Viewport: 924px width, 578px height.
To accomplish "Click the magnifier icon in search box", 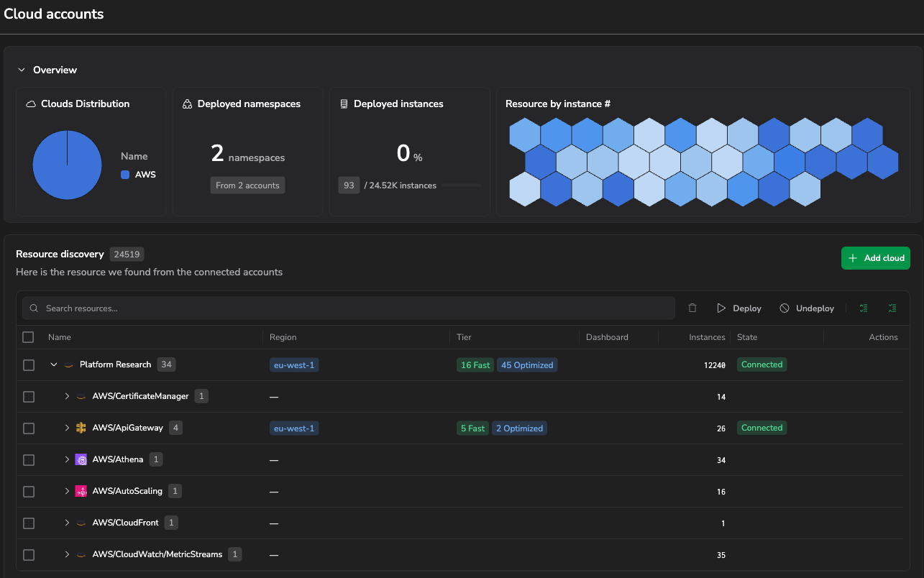I will 34,308.
